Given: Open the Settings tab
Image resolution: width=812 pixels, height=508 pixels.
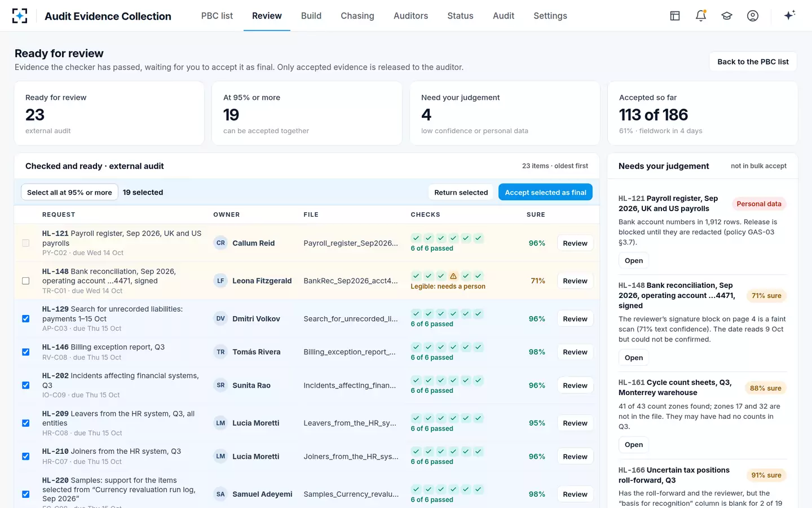Looking at the screenshot, I should tap(550, 16).
